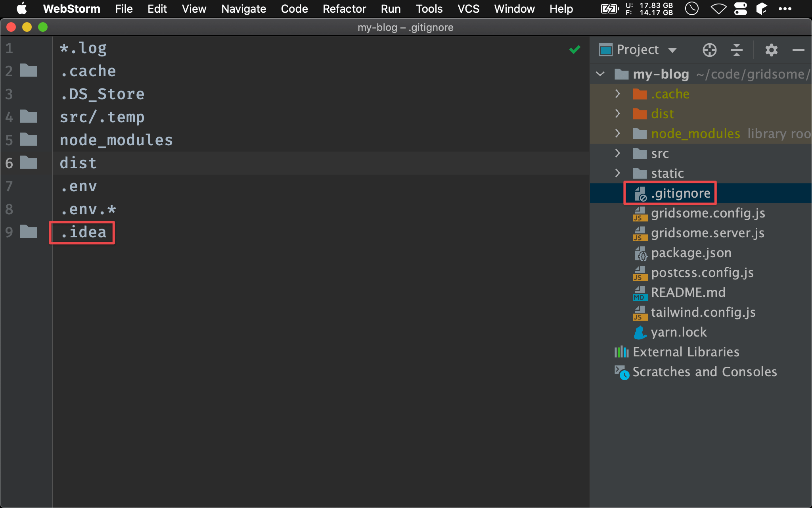The image size is (812, 508).
Task: Click the battery charging status icon
Action: [610, 9]
